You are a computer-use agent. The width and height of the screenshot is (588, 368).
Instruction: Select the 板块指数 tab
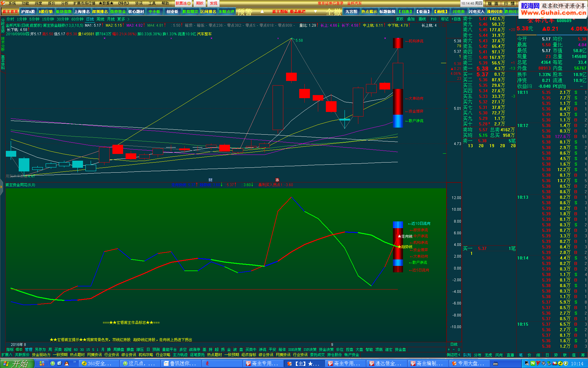64,12
